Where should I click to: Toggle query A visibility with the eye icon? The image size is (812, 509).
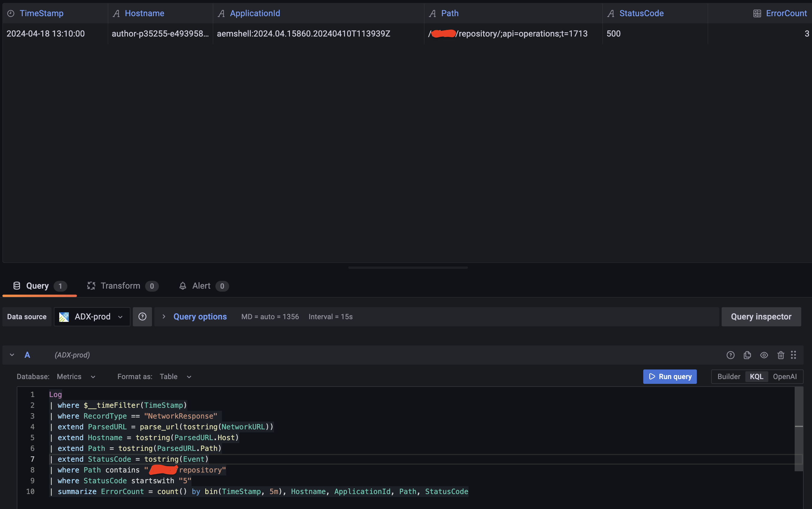(764, 355)
